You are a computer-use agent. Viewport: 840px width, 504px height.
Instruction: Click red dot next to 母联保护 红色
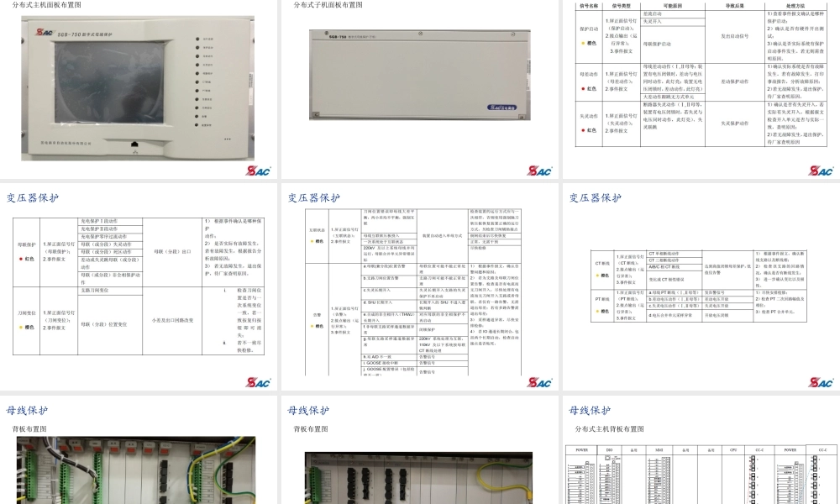pyautogui.click(x=19, y=259)
